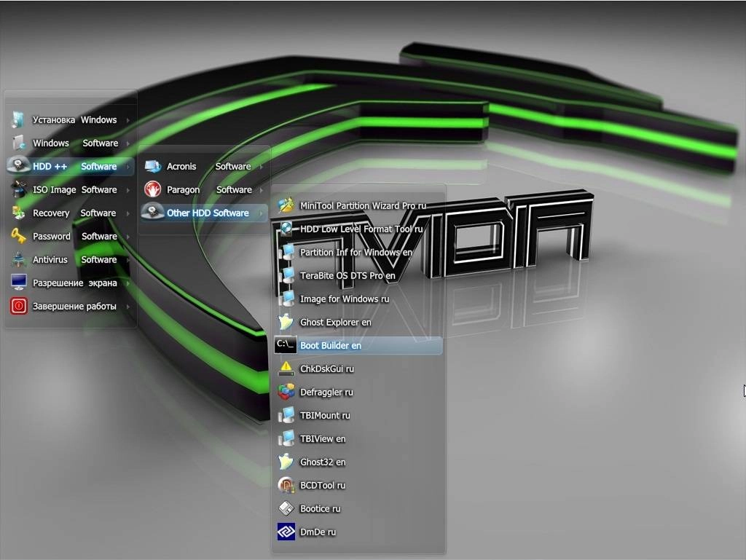Select Установка Windows menu entry
The image size is (746, 560).
pyautogui.click(x=71, y=119)
